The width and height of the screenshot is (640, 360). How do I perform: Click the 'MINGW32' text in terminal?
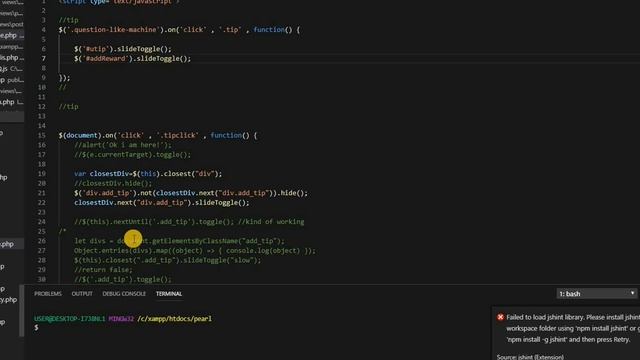[x=121, y=319]
